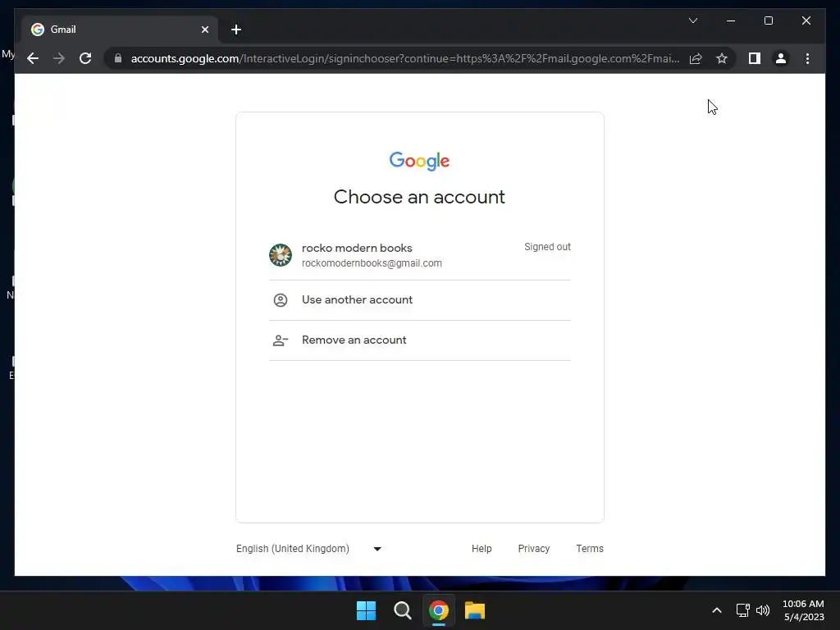The width and height of the screenshot is (840, 630).
Task: Select the Gmail browser tab
Action: click(119, 30)
